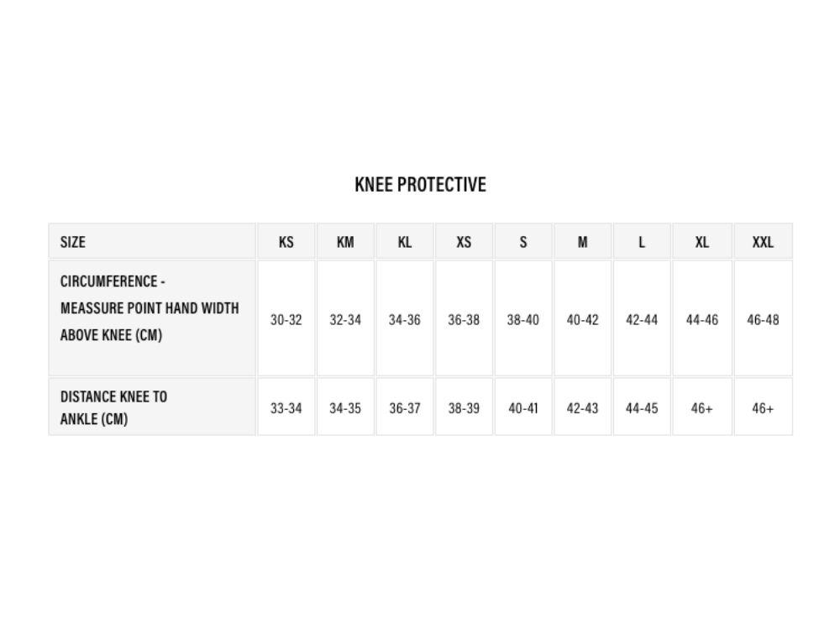Click the 30-32 circumference cell

click(x=286, y=318)
